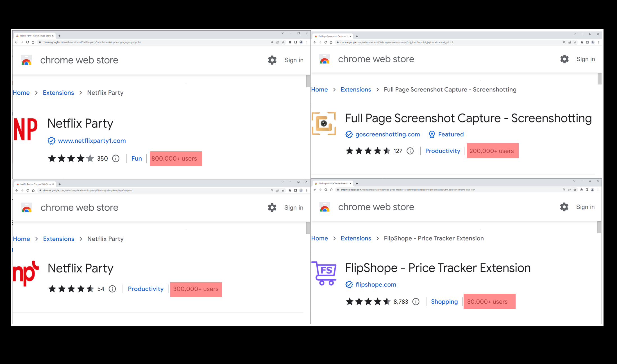Reload the Full Page Screenshot Capture page
The width and height of the screenshot is (617, 364).
click(326, 42)
